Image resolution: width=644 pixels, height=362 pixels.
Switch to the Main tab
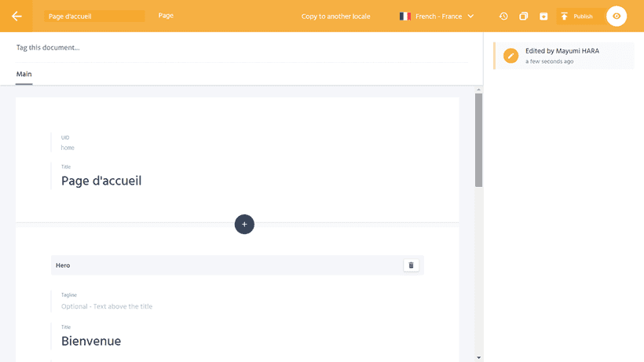pyautogui.click(x=24, y=74)
